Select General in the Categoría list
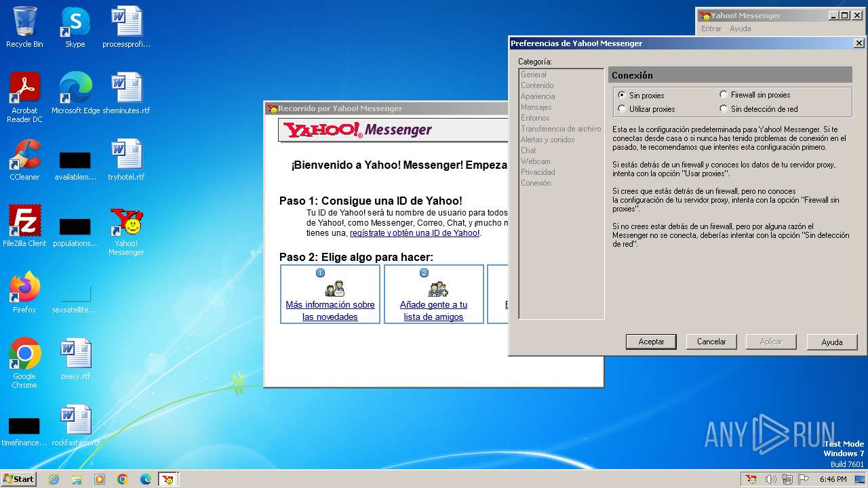 point(534,75)
